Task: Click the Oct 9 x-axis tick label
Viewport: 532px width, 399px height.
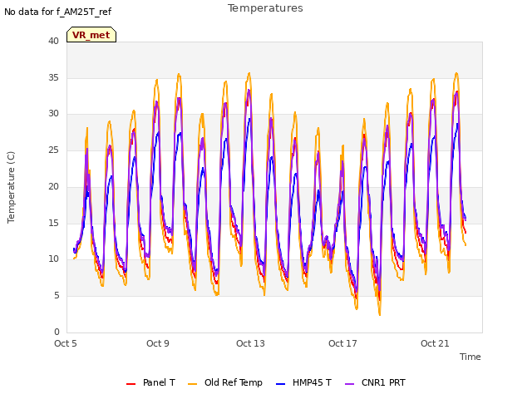Action: (158, 343)
